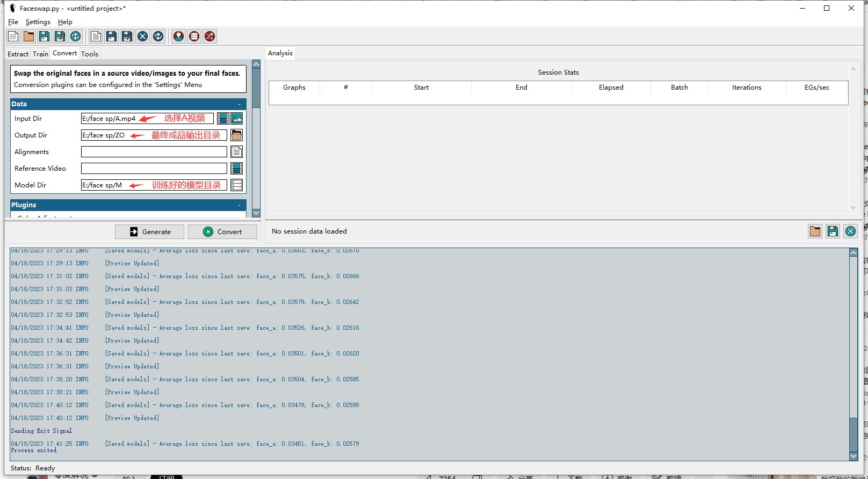The width and height of the screenshot is (868, 479).
Task: Browse for Alignments file
Action: (x=236, y=152)
